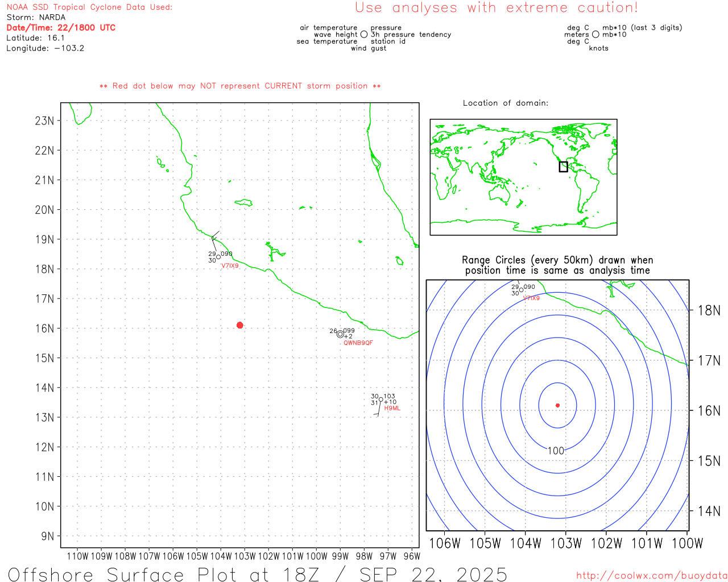Click the 'Location of domain:' caption
This screenshot has width=728, height=582.
pos(506,103)
